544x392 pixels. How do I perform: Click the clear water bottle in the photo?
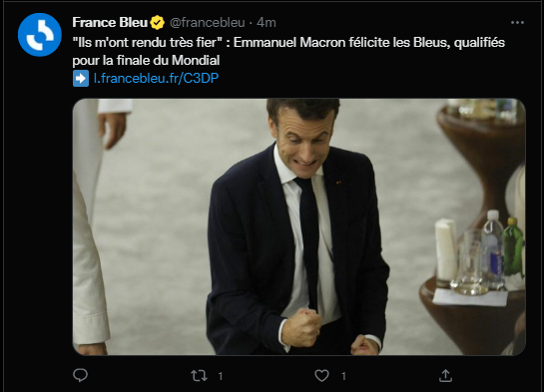tap(493, 248)
